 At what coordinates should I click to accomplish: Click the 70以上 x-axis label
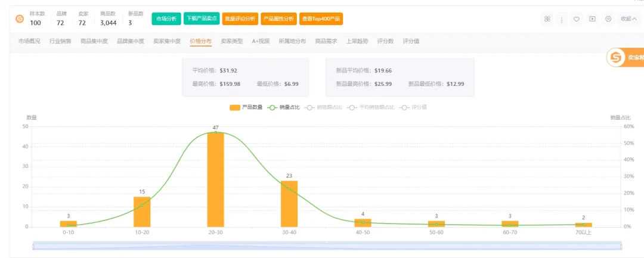point(583,232)
